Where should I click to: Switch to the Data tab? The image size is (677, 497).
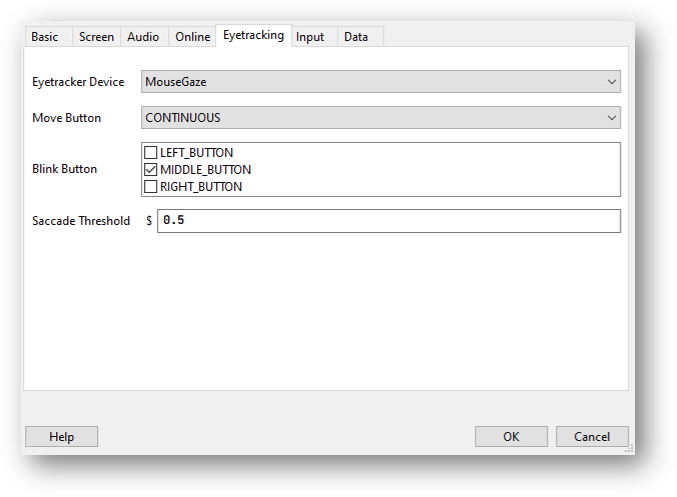coord(360,37)
